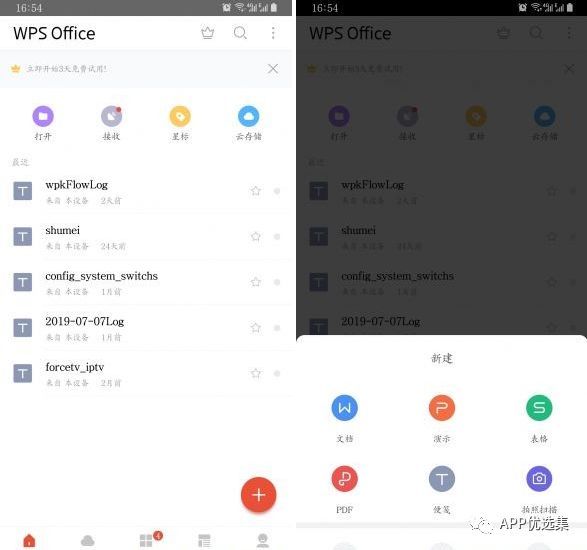Open the blue 云存储 cloud storage icon
Screen dimensions: 587x550
click(249, 116)
